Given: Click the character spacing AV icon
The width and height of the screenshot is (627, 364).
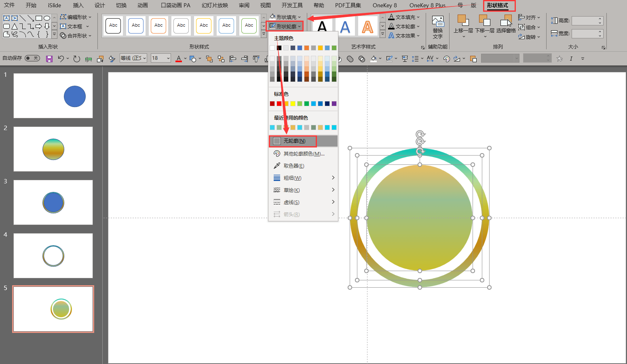Looking at the screenshot, I should click(x=430, y=59).
